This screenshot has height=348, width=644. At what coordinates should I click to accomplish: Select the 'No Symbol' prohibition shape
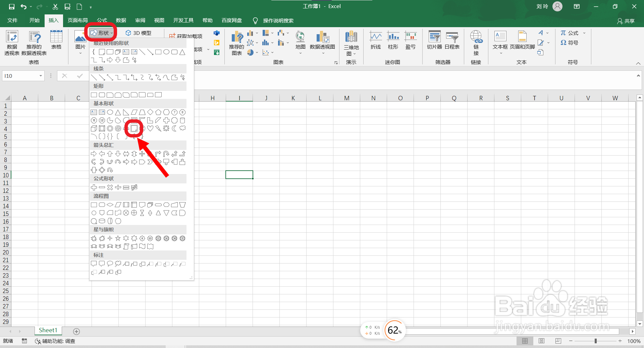(118, 128)
